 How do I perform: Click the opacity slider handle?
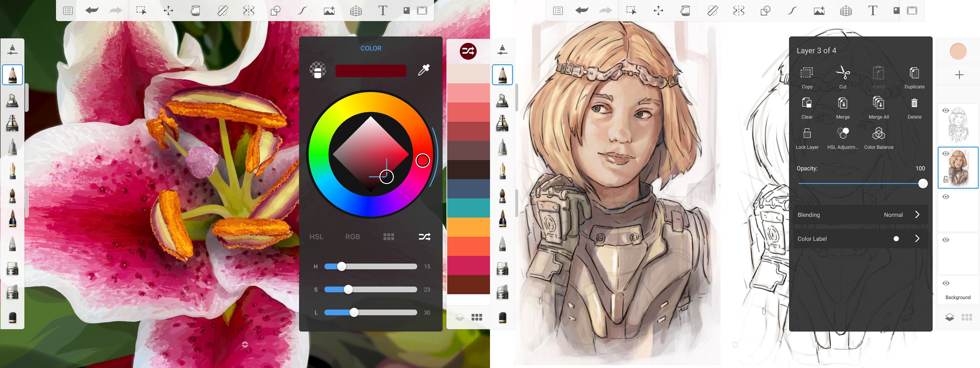click(923, 184)
